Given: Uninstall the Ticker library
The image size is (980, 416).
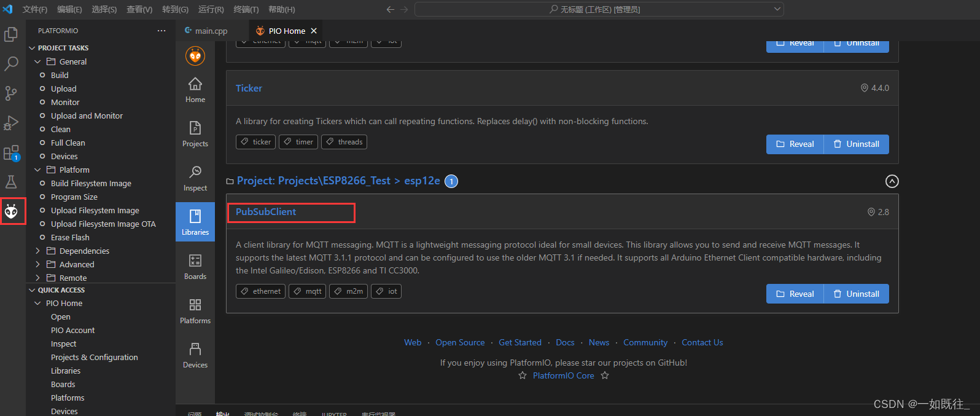Looking at the screenshot, I should click(x=857, y=144).
